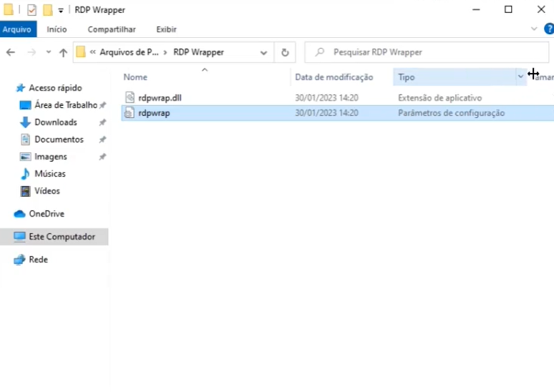The height and width of the screenshot is (392, 554).
Task: Click the Pesquisar RDP Wrapper search field
Action: (427, 52)
